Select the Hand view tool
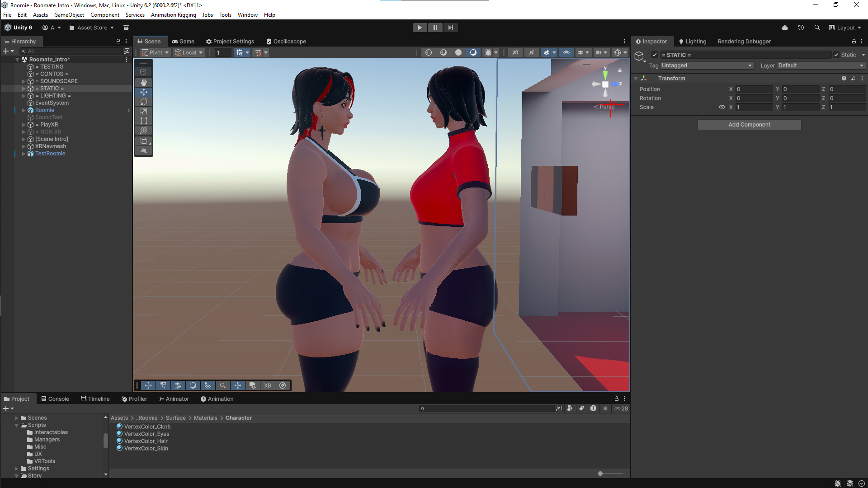 coord(143,82)
